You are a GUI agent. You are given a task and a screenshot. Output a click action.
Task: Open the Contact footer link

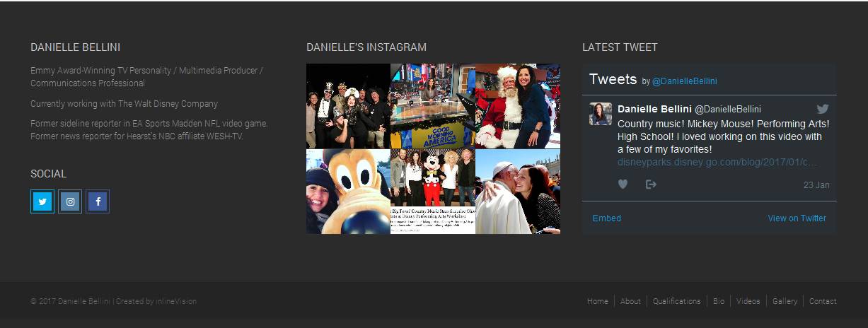point(823,301)
